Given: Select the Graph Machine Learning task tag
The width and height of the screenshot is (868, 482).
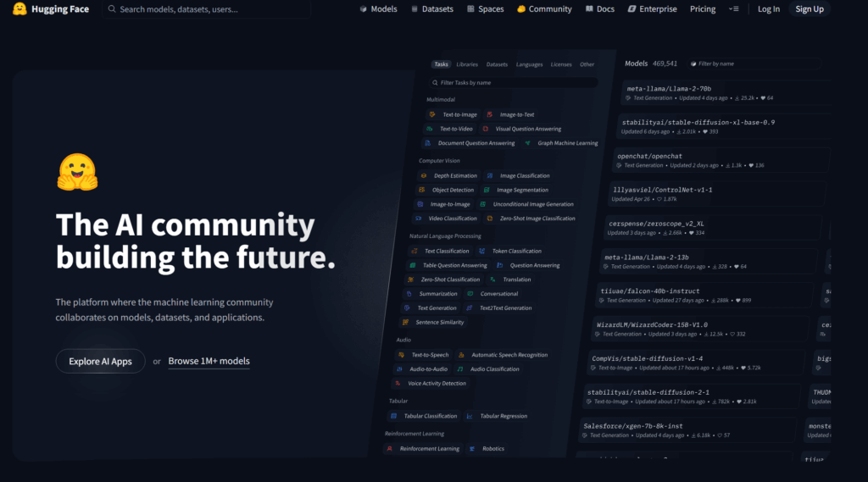Looking at the screenshot, I should tap(561, 143).
